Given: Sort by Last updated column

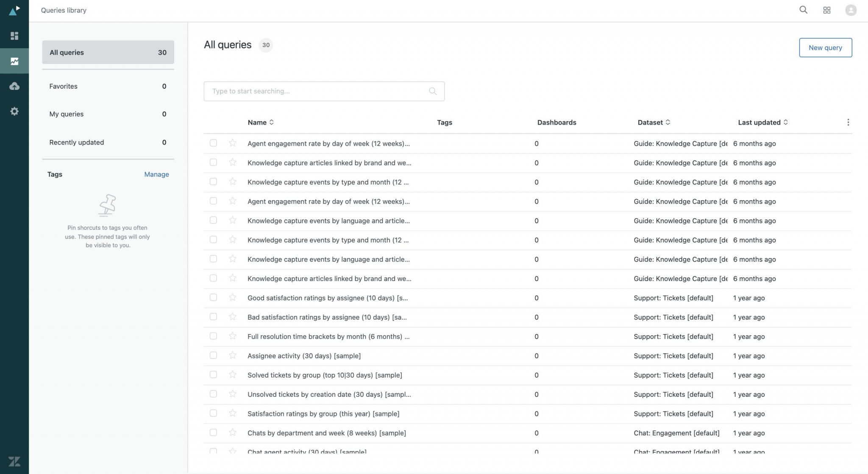Looking at the screenshot, I should click(762, 122).
